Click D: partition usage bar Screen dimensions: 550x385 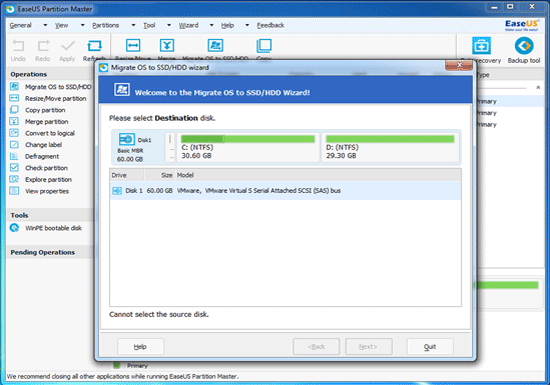390,139
